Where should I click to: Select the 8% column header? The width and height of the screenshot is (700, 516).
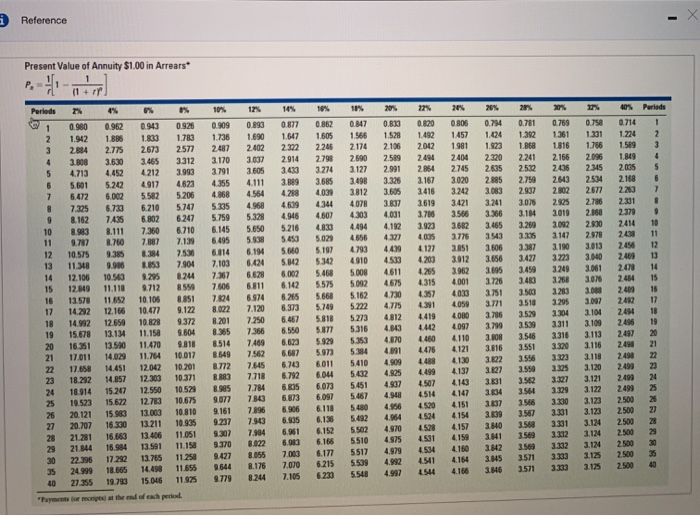(184, 110)
